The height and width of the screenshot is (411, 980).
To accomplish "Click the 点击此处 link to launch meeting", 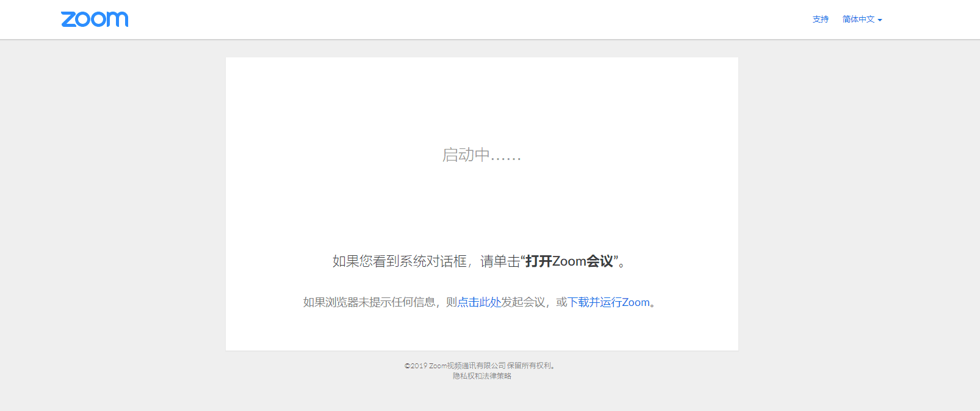I will (479, 302).
